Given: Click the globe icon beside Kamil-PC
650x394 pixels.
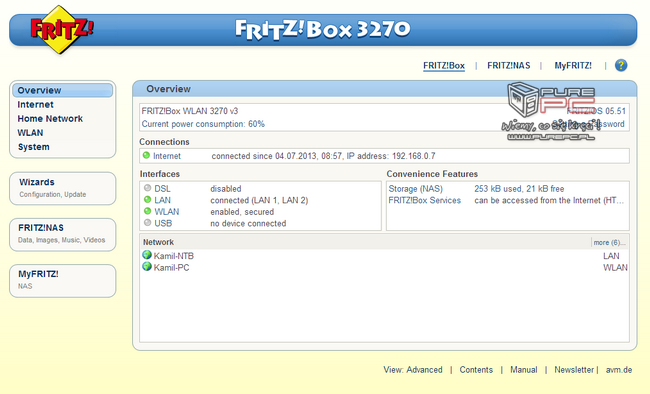Looking at the screenshot, I should pos(147,266).
